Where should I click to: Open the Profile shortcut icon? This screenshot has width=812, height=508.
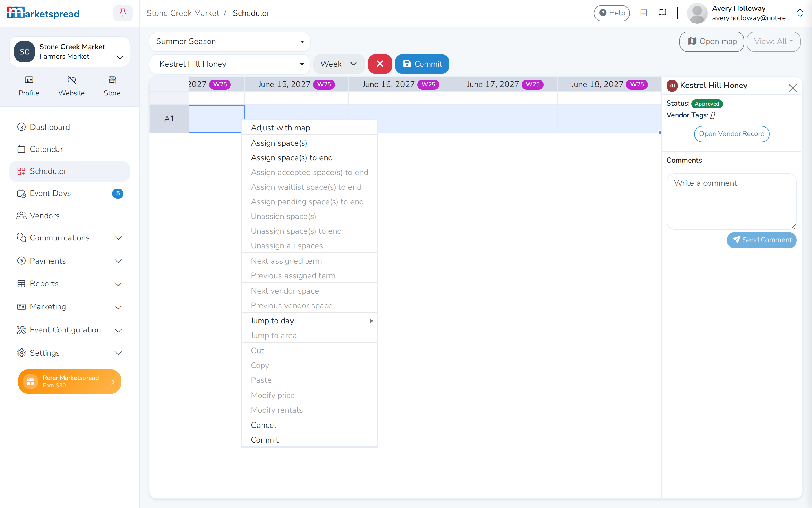click(29, 86)
